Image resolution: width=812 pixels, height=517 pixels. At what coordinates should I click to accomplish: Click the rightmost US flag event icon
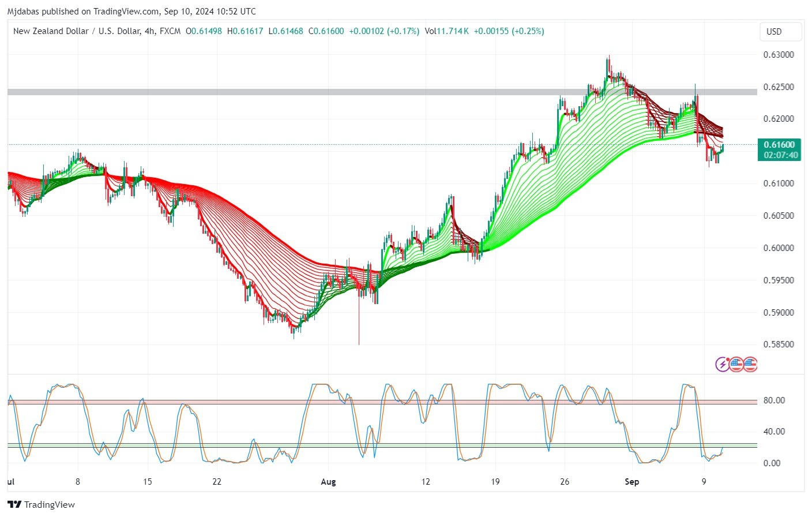[x=750, y=364]
